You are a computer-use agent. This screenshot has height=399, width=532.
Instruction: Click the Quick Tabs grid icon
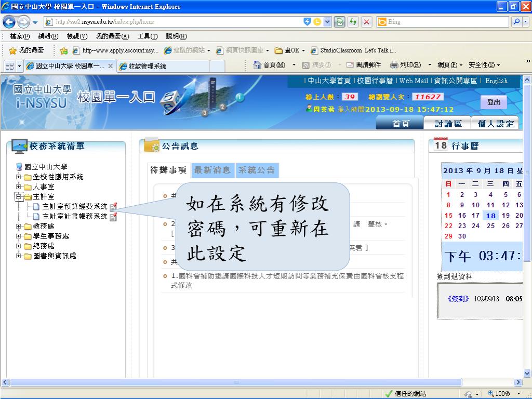[x=9, y=66]
